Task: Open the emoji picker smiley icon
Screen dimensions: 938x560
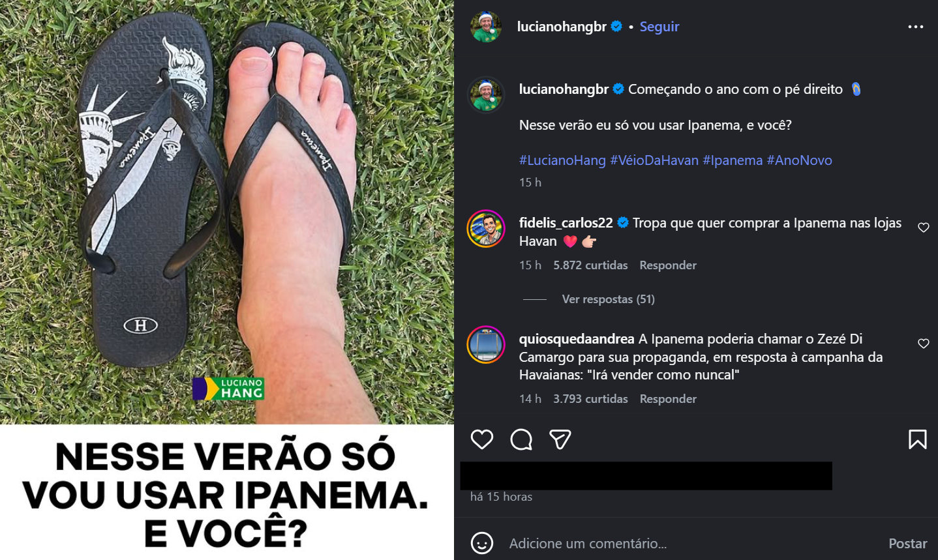Action: pos(482,543)
